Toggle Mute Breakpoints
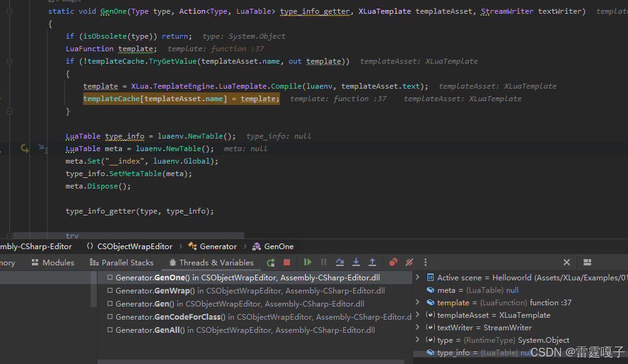Screen dimensions: 628x364 click(409, 262)
